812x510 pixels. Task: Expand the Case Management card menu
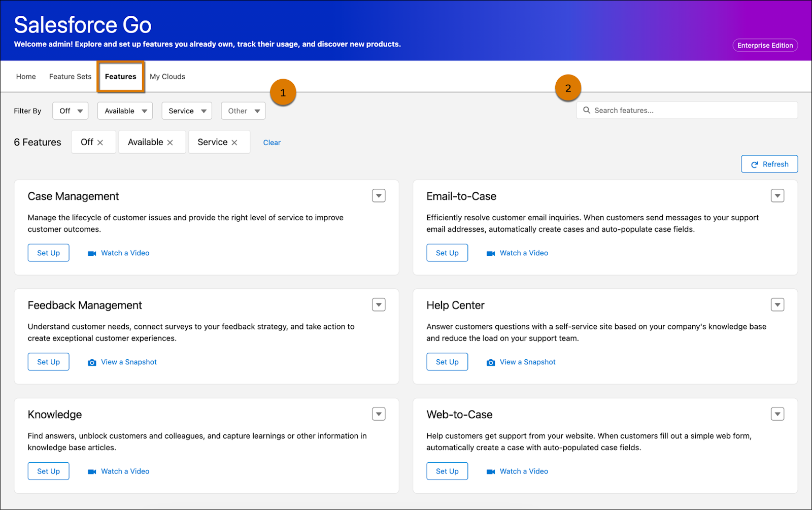379,195
